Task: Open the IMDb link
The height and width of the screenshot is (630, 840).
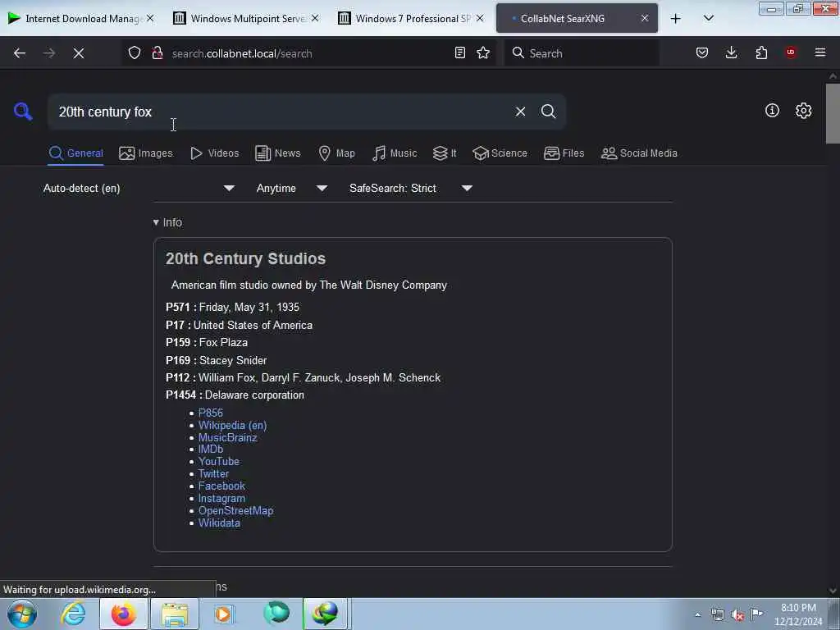Action: (x=211, y=449)
